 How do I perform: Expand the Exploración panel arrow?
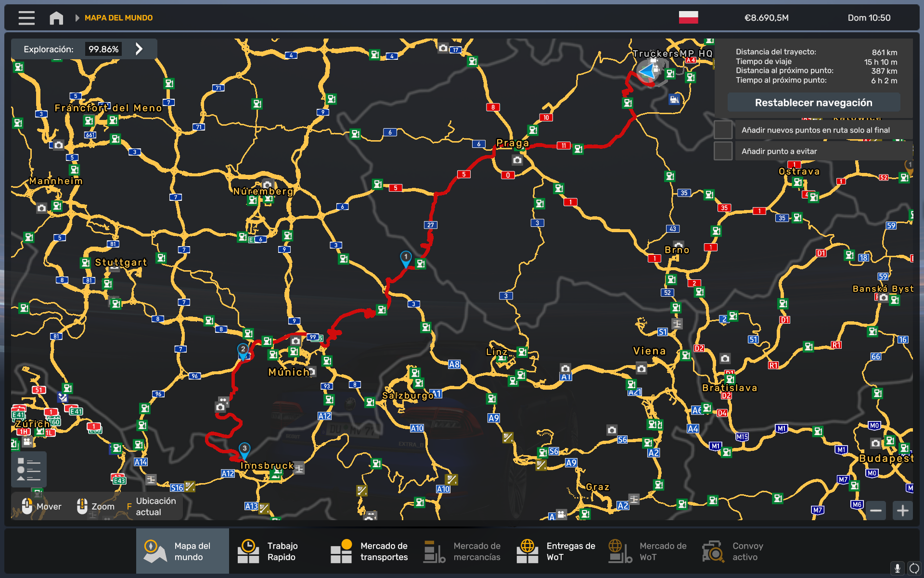139,49
